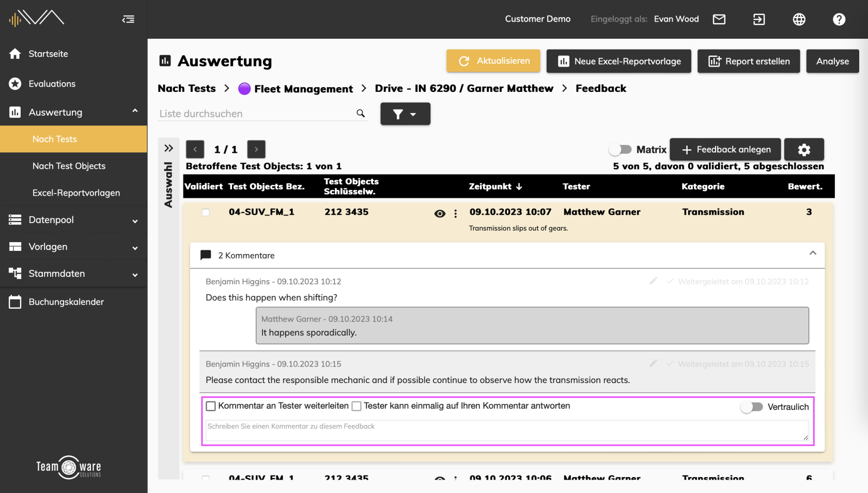Expand Stammdaten sidebar section
The height and width of the screenshot is (493, 868).
pos(135,275)
